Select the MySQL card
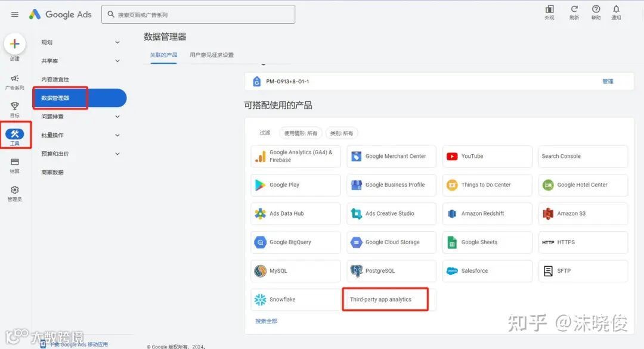 tap(296, 271)
